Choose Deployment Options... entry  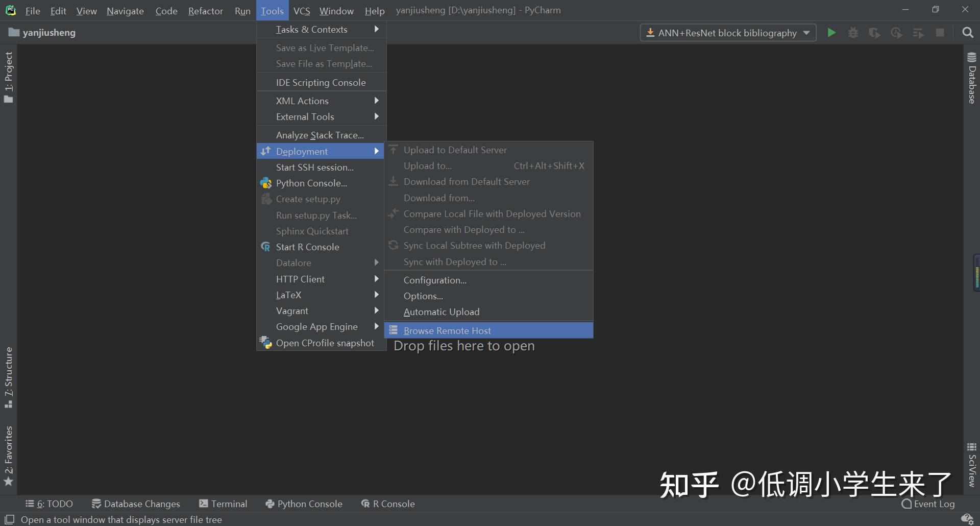pyautogui.click(x=488, y=296)
